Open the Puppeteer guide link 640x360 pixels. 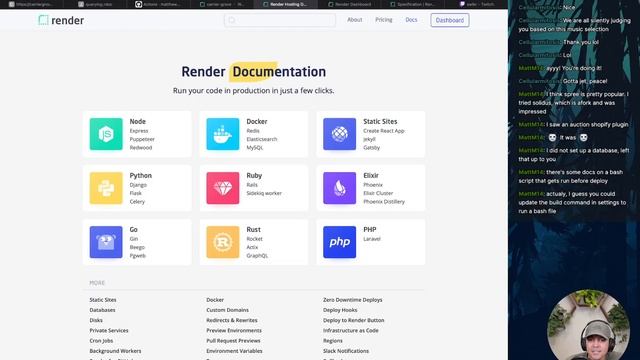[x=142, y=139]
